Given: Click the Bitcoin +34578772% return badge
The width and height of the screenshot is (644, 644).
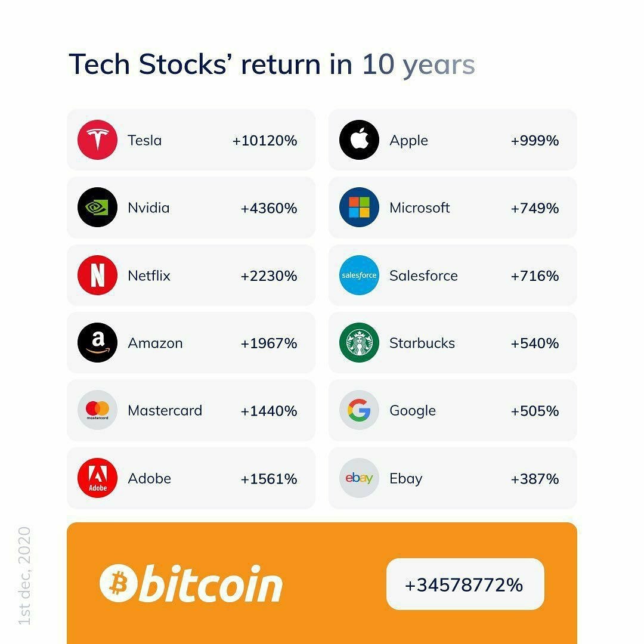Looking at the screenshot, I should (x=465, y=584).
